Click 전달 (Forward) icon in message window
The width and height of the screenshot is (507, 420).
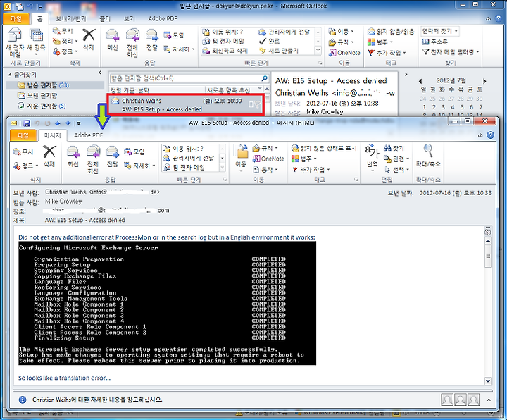coord(112,156)
